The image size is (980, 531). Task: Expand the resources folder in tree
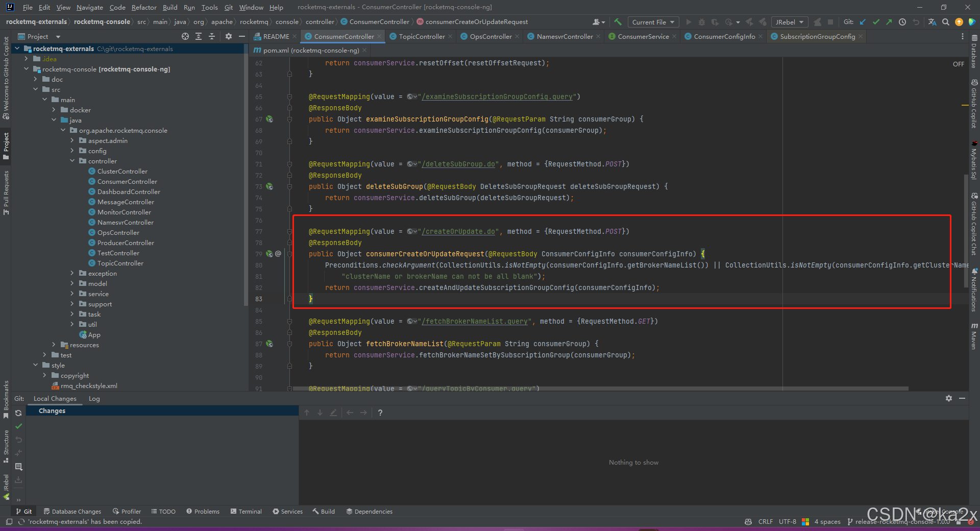54,345
